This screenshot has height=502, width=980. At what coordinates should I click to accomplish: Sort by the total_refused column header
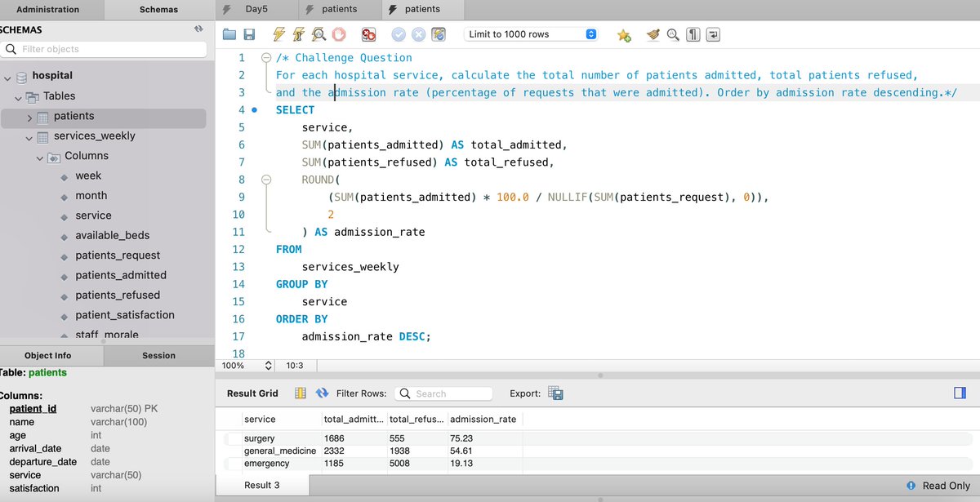click(416, 419)
